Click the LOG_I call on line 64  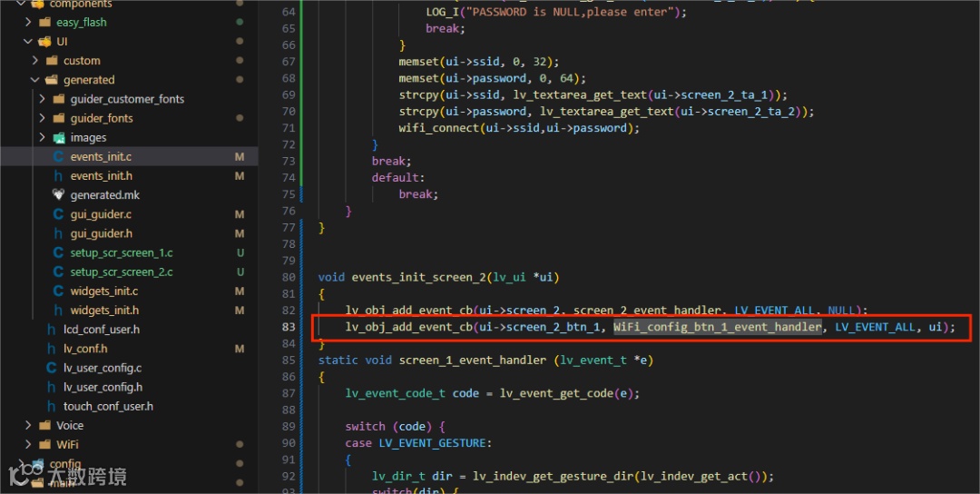tap(443, 12)
